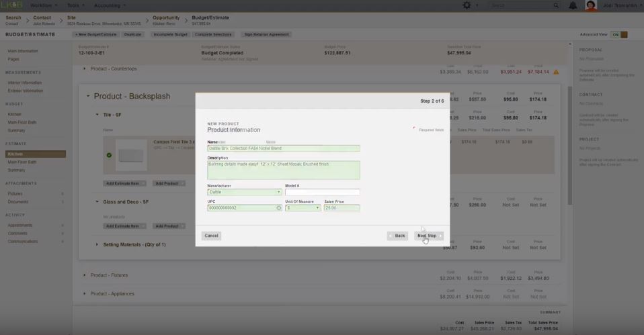Screen dimensions: 644x335
Task: Click the Back button in dialog
Action: click(397, 236)
